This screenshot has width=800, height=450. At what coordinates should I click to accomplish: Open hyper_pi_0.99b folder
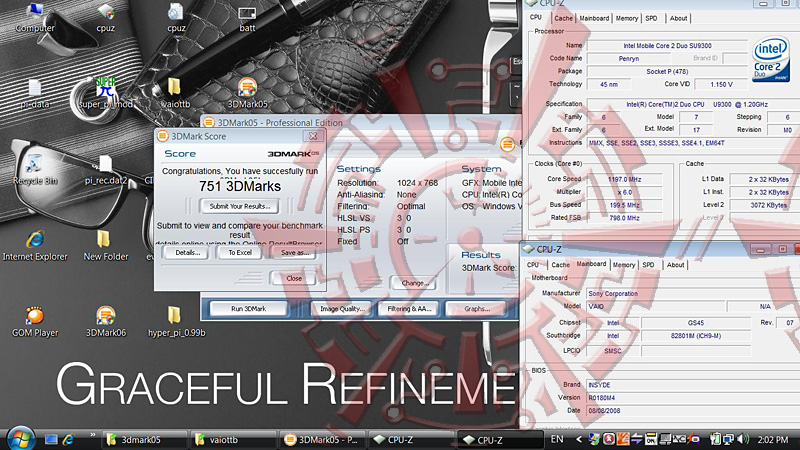[x=176, y=322]
